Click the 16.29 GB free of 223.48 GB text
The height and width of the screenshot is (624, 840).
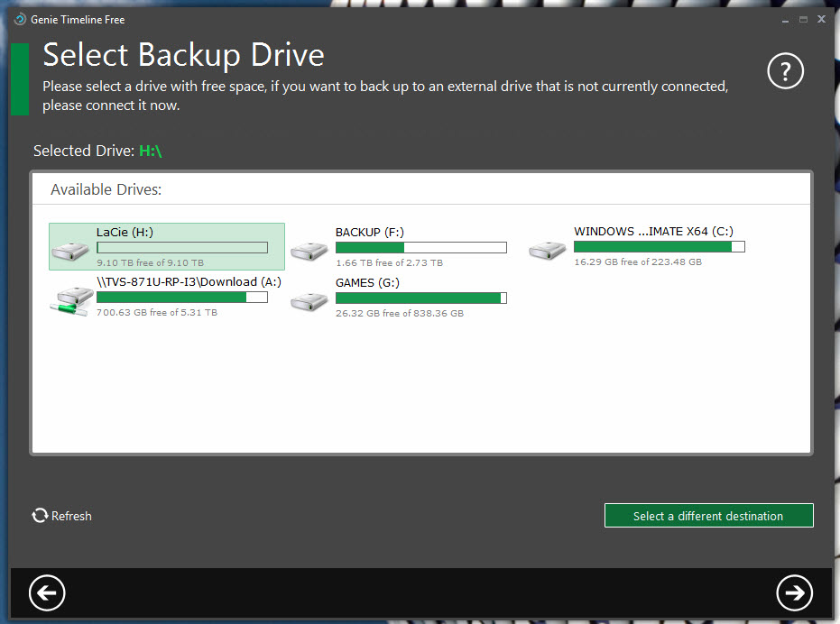point(638,262)
